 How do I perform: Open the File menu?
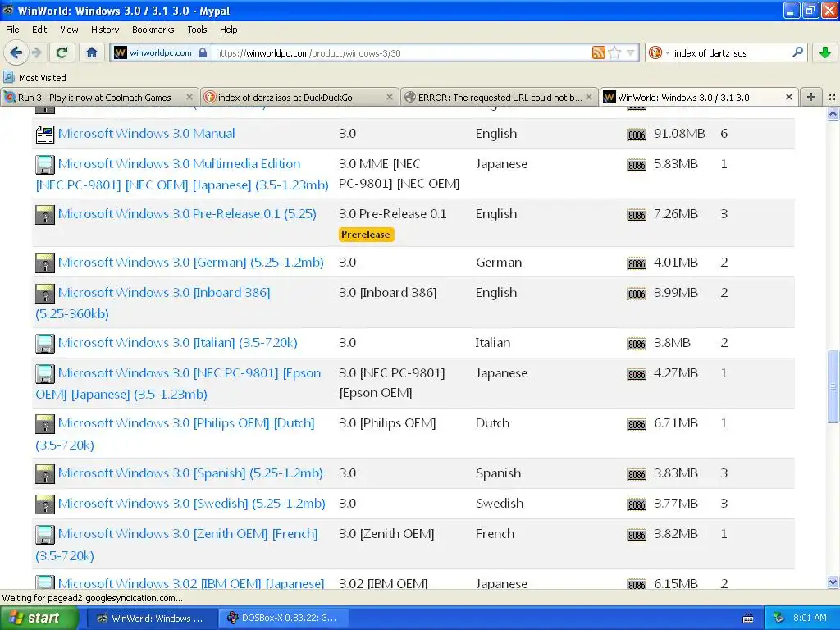[x=12, y=30]
